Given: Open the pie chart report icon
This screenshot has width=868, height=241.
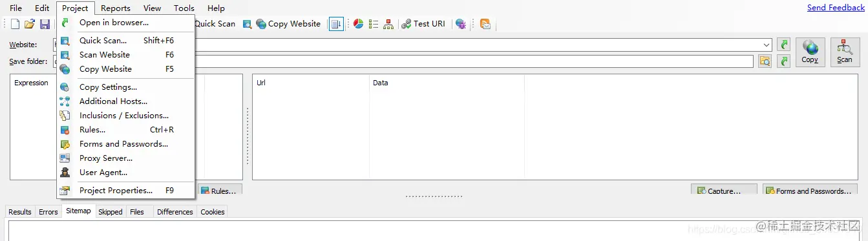Looking at the screenshot, I should 359,24.
